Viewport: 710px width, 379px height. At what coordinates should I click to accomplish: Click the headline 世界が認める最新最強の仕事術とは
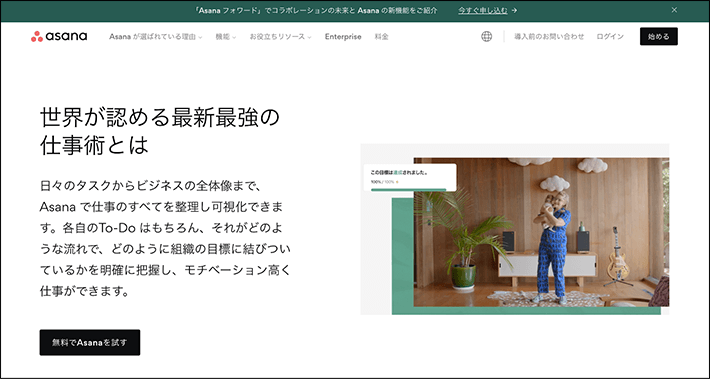(x=159, y=132)
